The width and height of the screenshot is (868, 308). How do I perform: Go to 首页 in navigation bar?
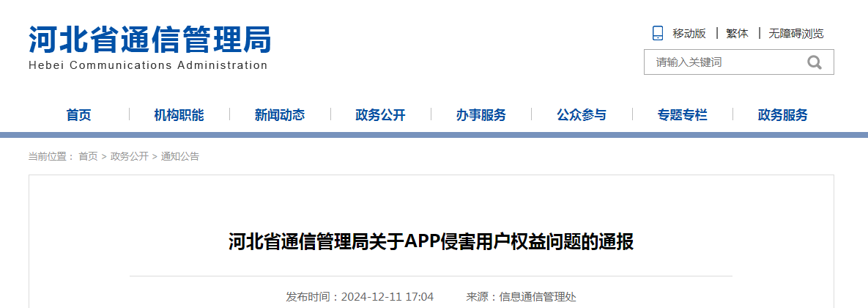tap(78, 115)
